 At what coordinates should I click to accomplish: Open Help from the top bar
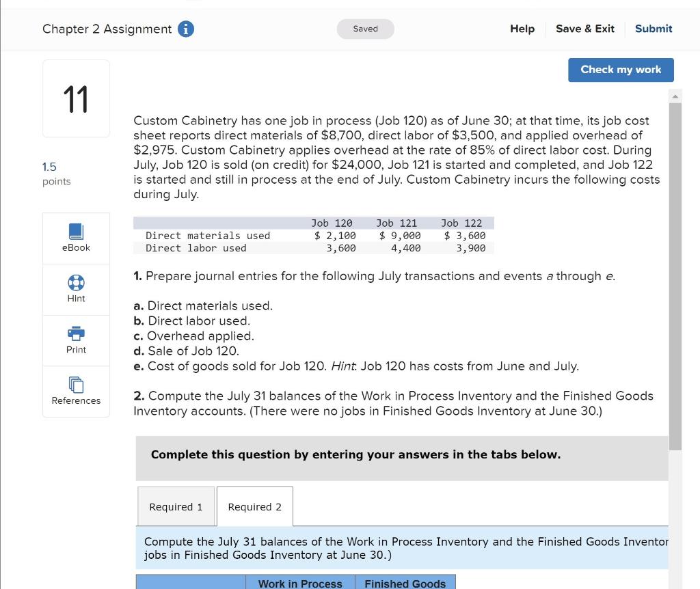(522, 29)
